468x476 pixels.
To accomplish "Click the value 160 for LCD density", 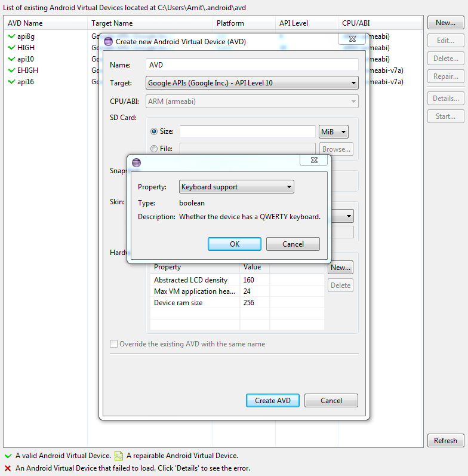I will coord(248,280).
